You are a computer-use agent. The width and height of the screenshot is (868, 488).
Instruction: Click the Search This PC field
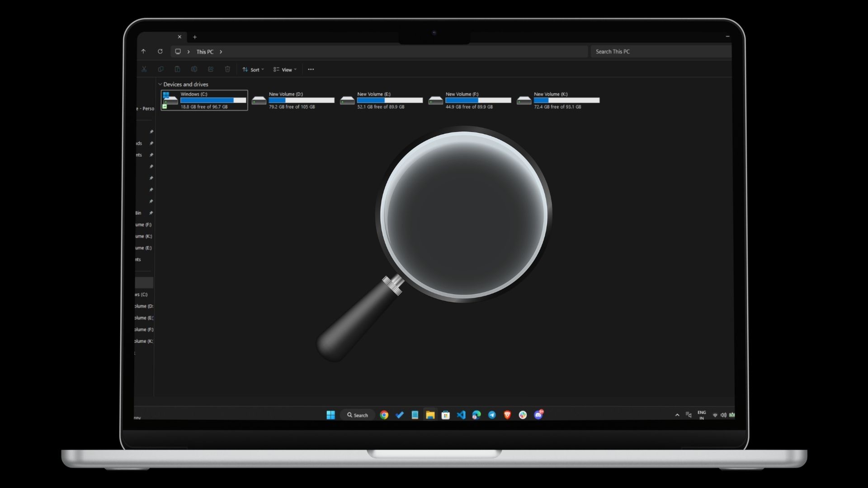coord(661,52)
